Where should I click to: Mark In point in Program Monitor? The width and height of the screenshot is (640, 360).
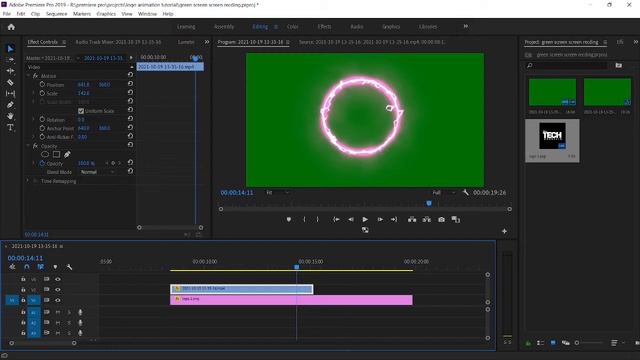[x=304, y=220]
